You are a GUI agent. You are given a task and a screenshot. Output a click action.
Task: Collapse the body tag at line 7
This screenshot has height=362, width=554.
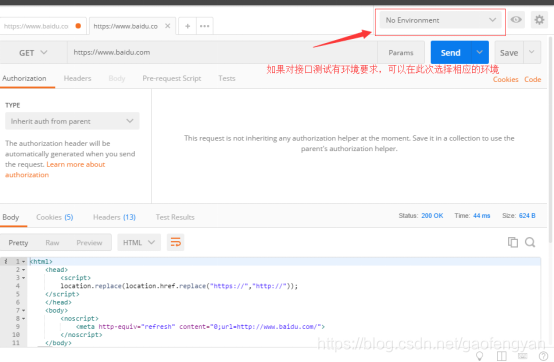pyautogui.click(x=23, y=310)
